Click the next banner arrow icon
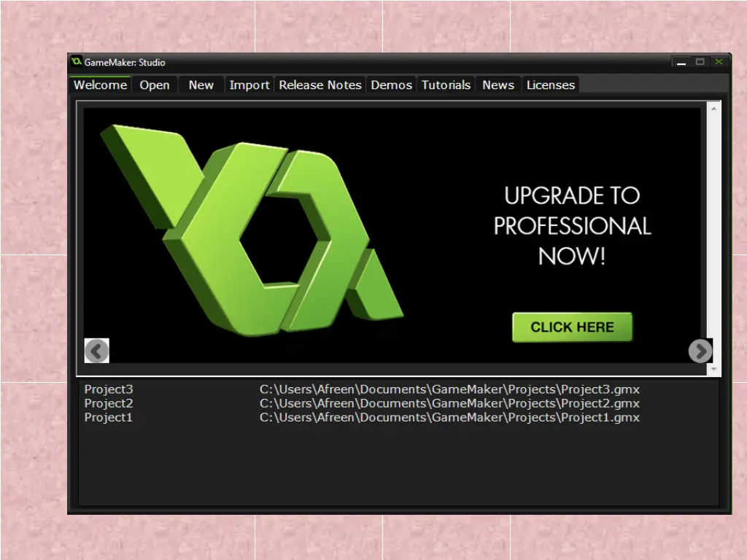Viewport: 747px width, 560px height. tap(700, 351)
